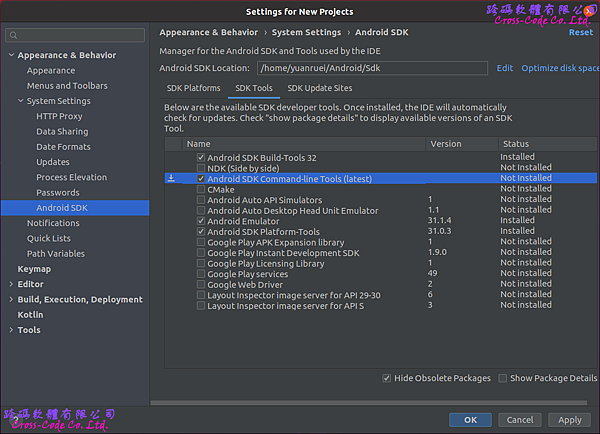
Task: Click the Android SDK Location path field
Action: tap(372, 68)
